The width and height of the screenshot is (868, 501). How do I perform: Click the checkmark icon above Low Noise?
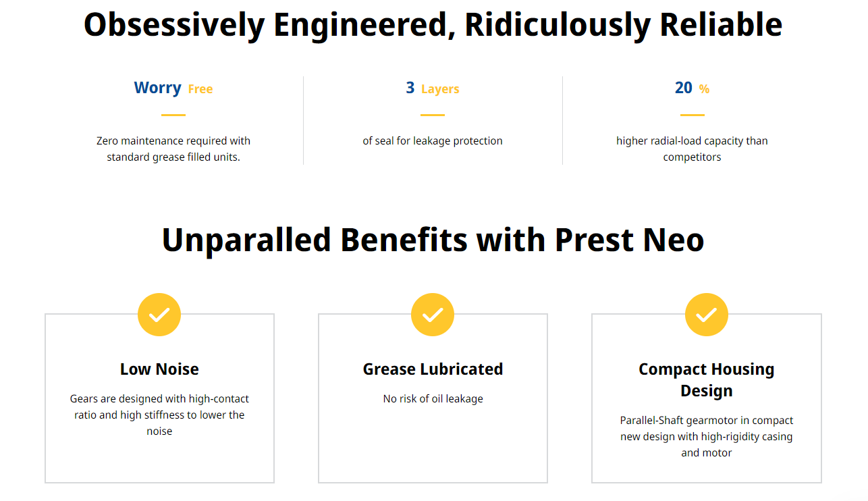click(x=159, y=315)
